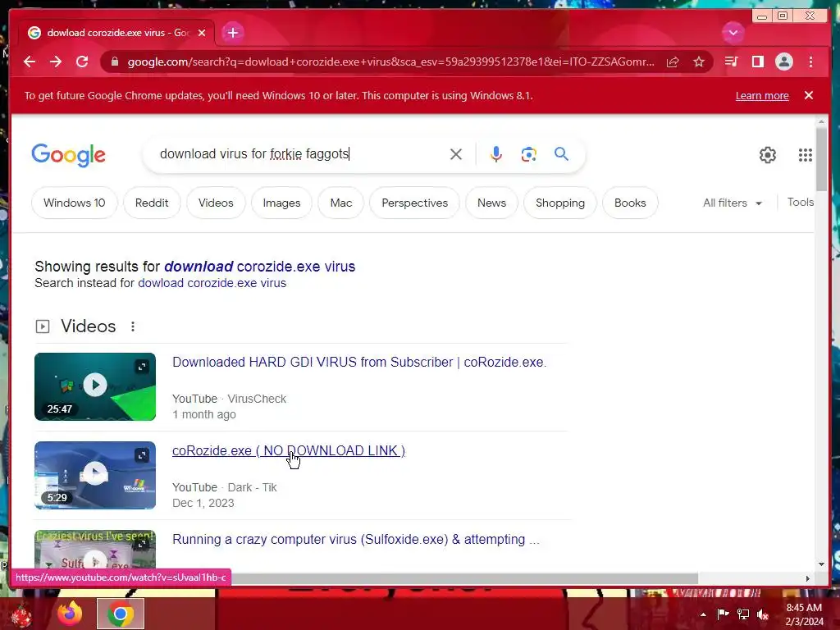The height and width of the screenshot is (630, 840).
Task: Toggle the side panel icon
Action: tap(757, 62)
